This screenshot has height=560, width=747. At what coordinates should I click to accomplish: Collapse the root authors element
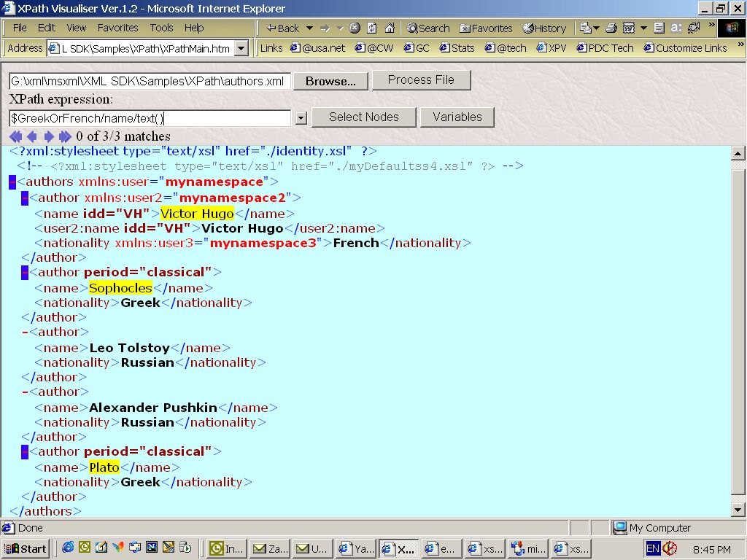coord(12,182)
